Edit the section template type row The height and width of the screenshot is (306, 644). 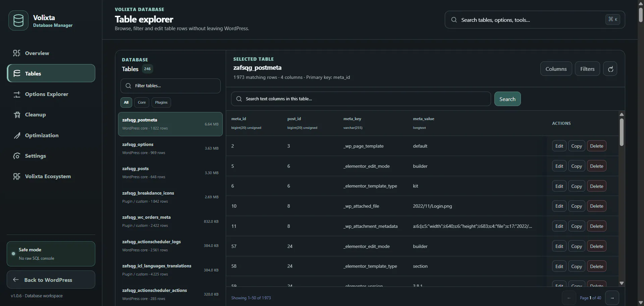click(559, 266)
